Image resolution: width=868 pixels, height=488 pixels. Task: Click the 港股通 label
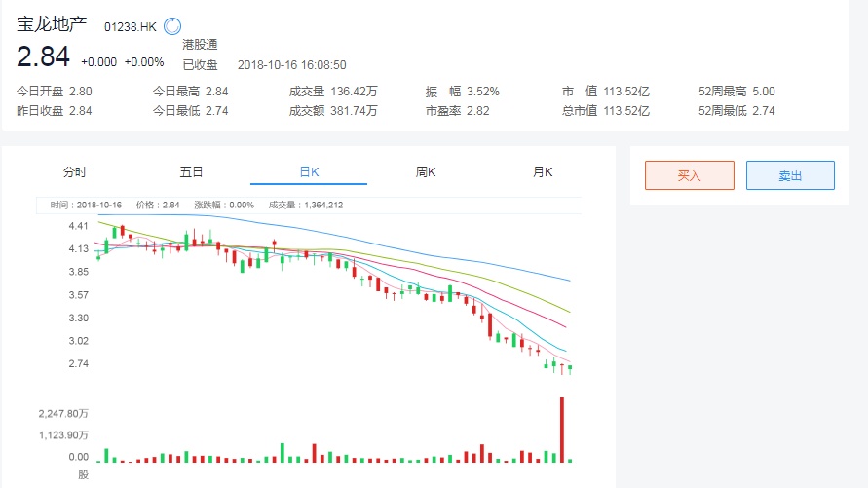pyautogui.click(x=200, y=45)
